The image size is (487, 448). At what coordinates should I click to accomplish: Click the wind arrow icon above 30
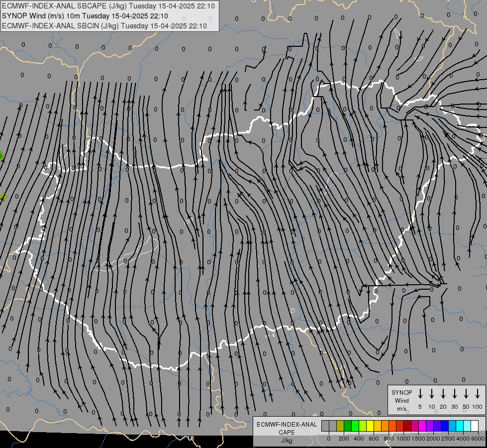tap(454, 394)
